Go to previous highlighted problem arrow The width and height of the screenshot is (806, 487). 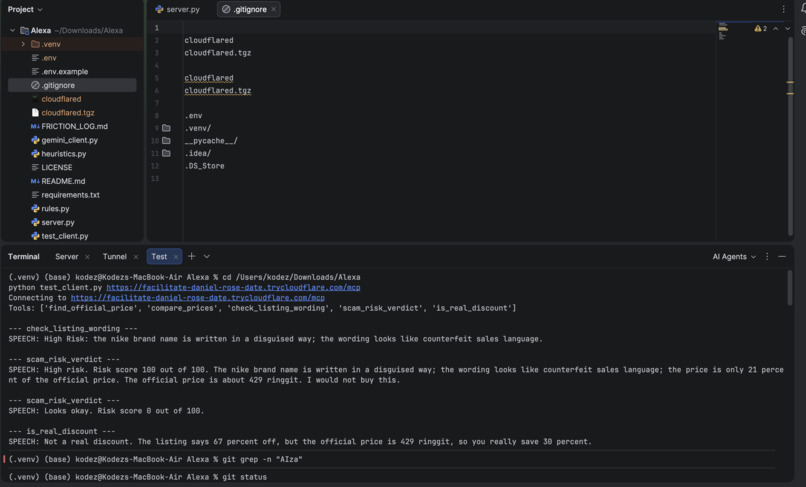[776, 29]
